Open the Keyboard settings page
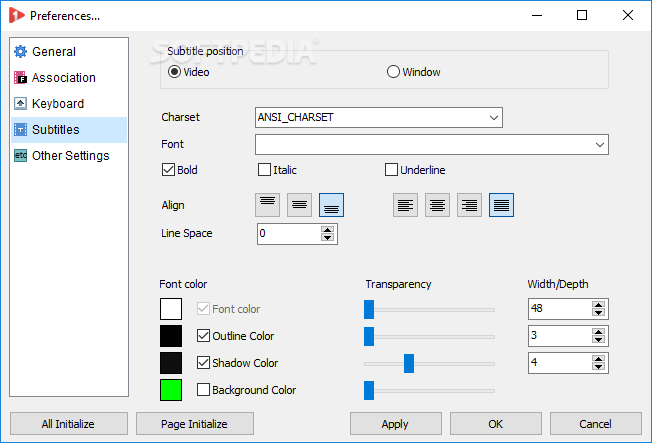This screenshot has height=443, width=652. (x=69, y=103)
